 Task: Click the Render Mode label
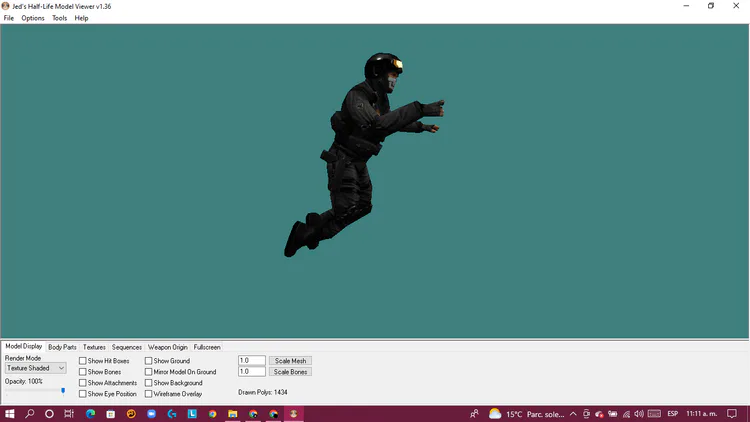click(x=23, y=358)
